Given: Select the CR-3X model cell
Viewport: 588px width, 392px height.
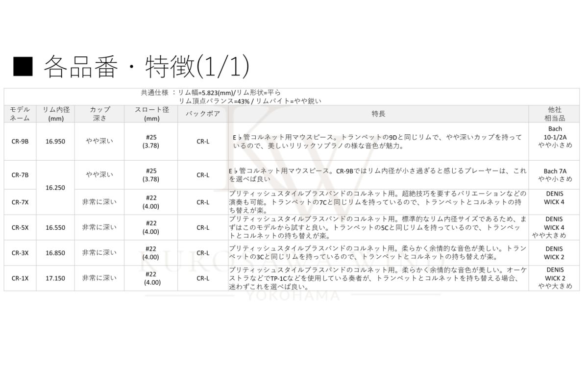Looking at the screenshot, I should tap(20, 253).
